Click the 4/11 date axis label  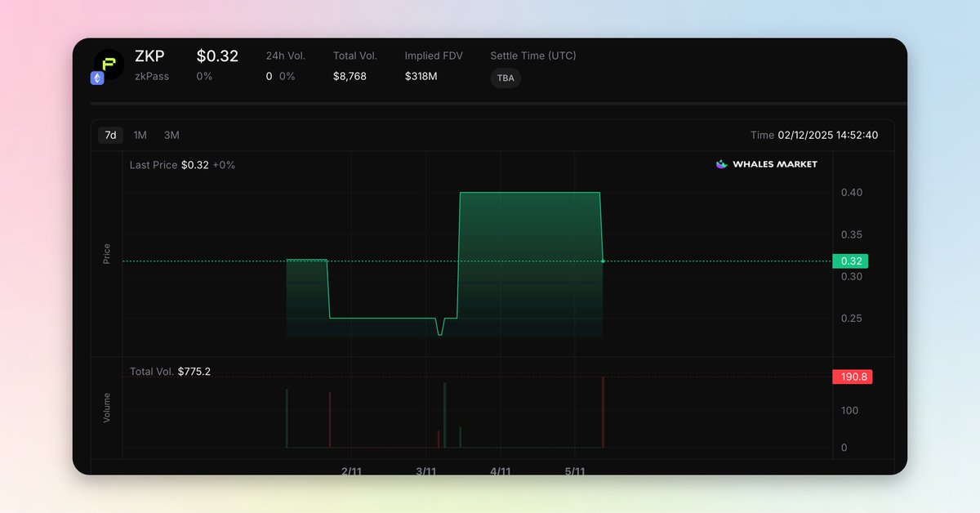tap(501, 471)
